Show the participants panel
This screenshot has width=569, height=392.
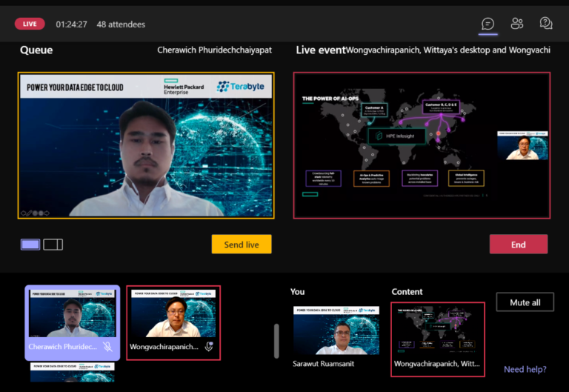517,24
